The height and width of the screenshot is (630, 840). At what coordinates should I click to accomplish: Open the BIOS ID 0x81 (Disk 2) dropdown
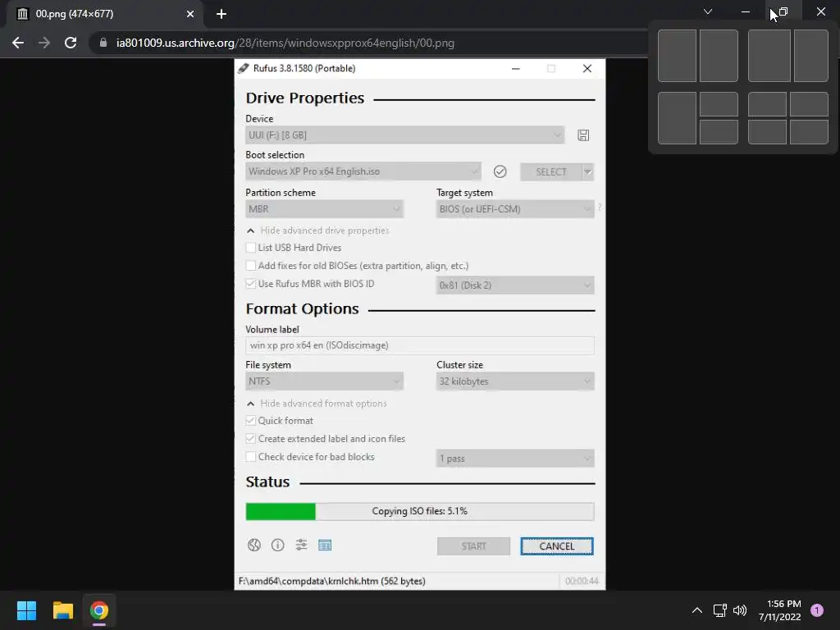[x=515, y=285]
